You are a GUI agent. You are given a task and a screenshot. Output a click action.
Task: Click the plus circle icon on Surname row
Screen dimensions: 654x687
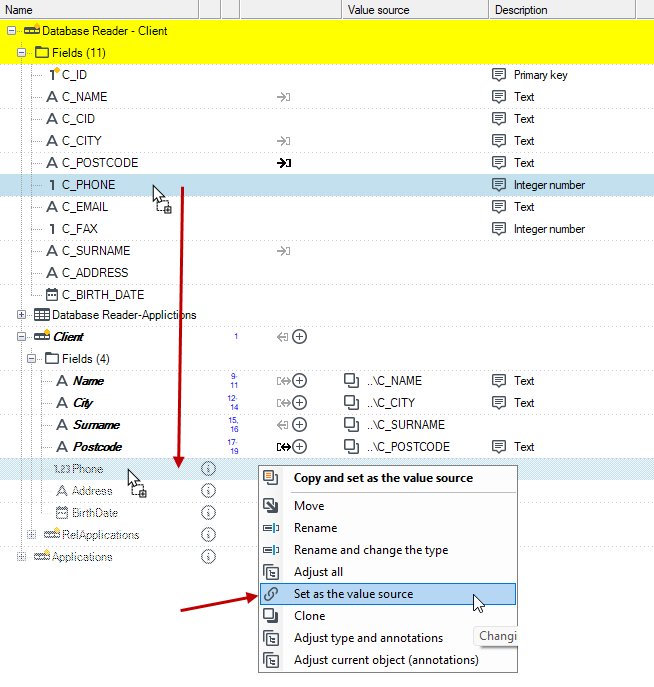click(300, 425)
